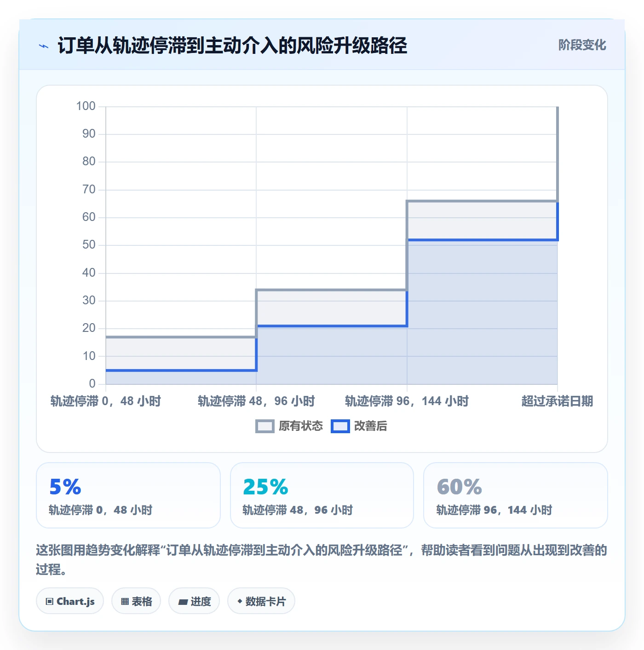Select the 表格 tag chip
This screenshot has height=650, width=644.
136,601
